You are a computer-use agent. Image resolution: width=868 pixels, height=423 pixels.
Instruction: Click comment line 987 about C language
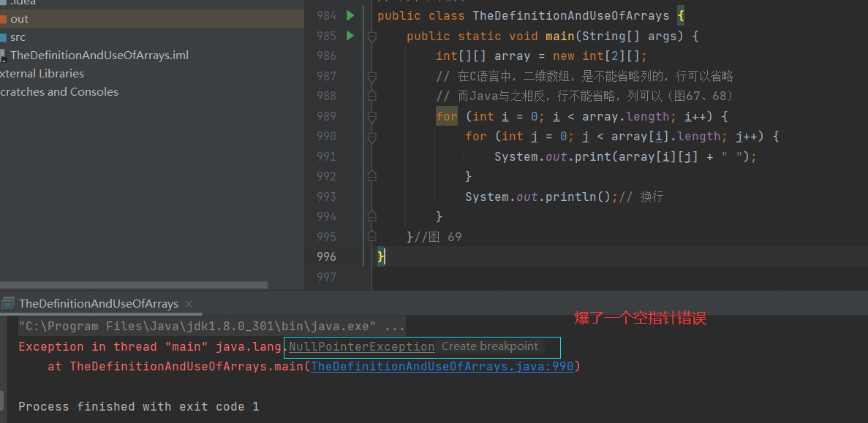tap(584, 76)
